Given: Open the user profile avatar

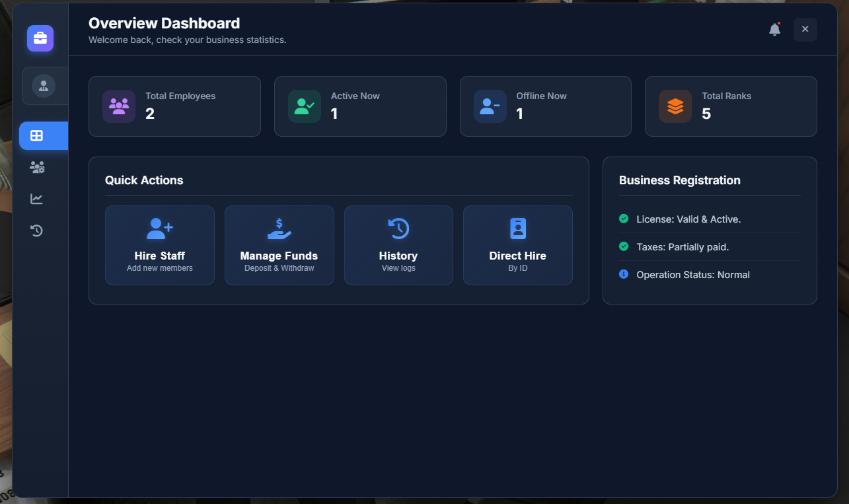Looking at the screenshot, I should [x=44, y=86].
